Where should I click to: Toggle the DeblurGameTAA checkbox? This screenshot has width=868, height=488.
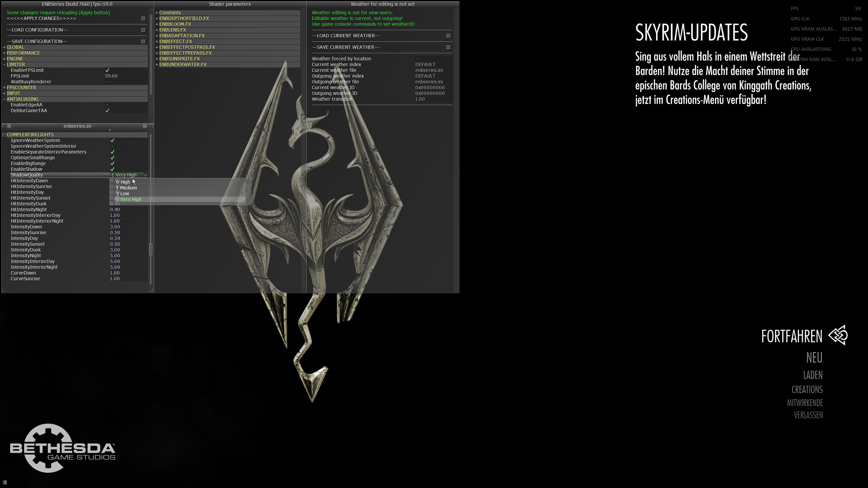click(x=107, y=110)
